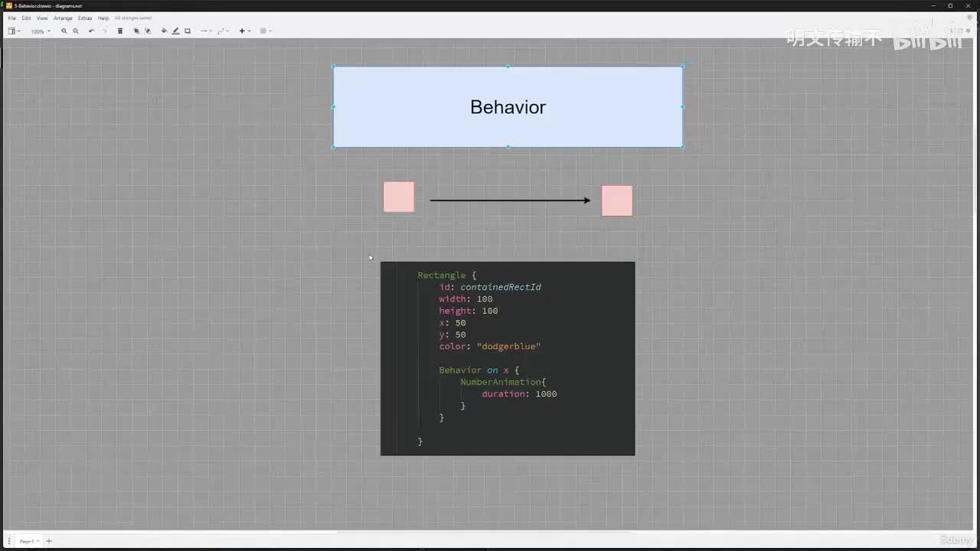Screen dimensions: 980x551
Task: Open the pages menu dots icon
Action: click(9, 541)
